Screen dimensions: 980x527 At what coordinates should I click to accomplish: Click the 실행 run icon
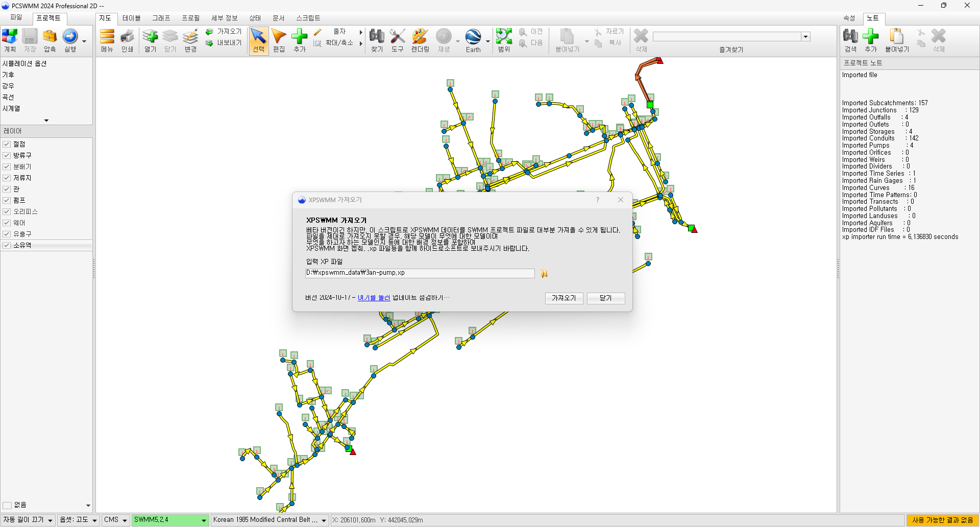tap(70, 37)
